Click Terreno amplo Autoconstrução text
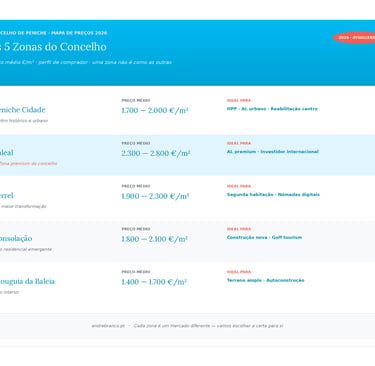This screenshot has width=375, height=366. coord(266,280)
